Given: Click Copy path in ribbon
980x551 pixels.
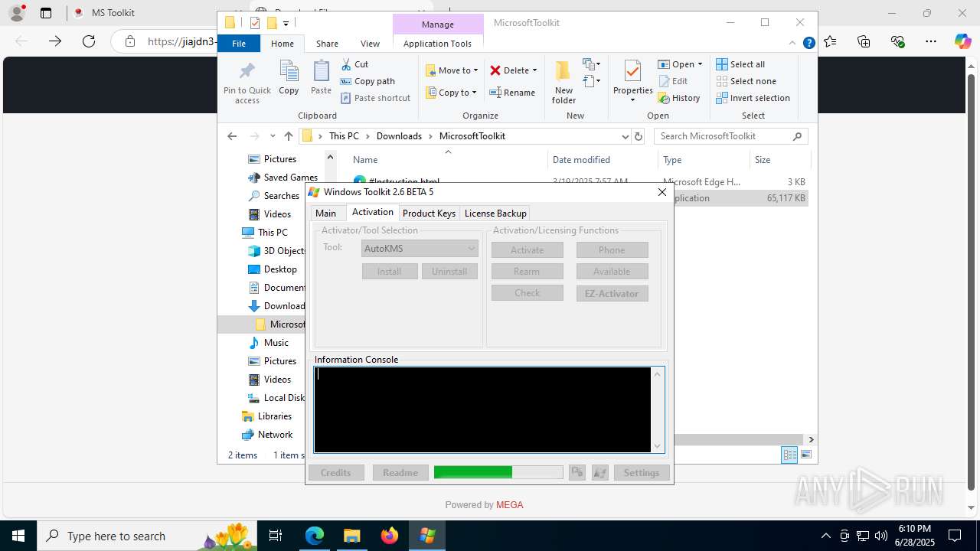Looking at the screenshot, I should click(367, 81).
